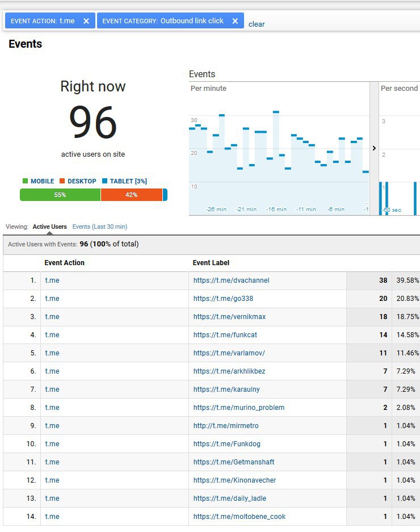
Task: Open the https://t.me/Funkdog event label
Action: pos(226,444)
